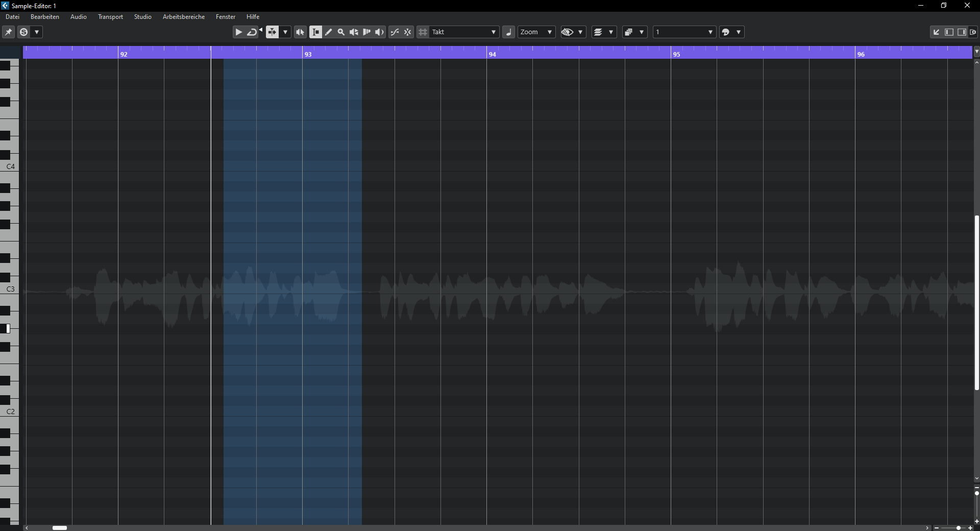Open the toolbar setup gear icon
The width and height of the screenshot is (980, 531).
[973, 32]
